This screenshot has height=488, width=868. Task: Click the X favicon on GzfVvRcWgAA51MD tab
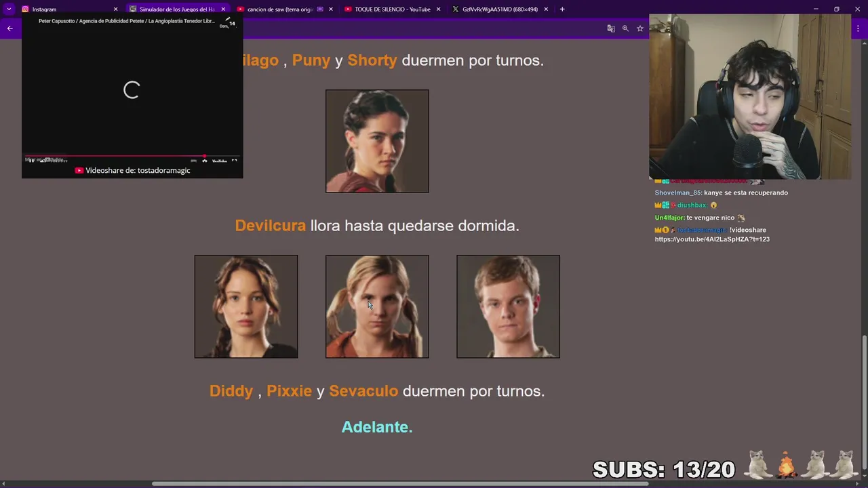pos(455,9)
